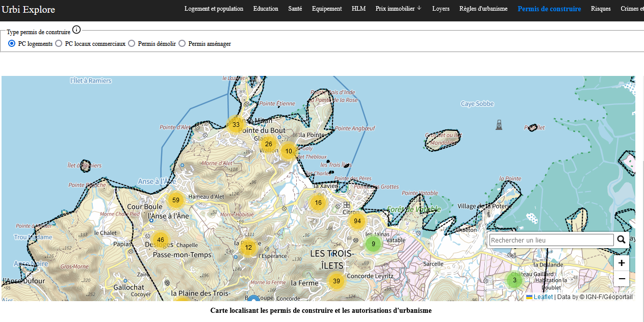Image resolution: width=644 pixels, height=322 pixels.
Task: Open the yellow cluster marker showing 94
Action: [357, 221]
